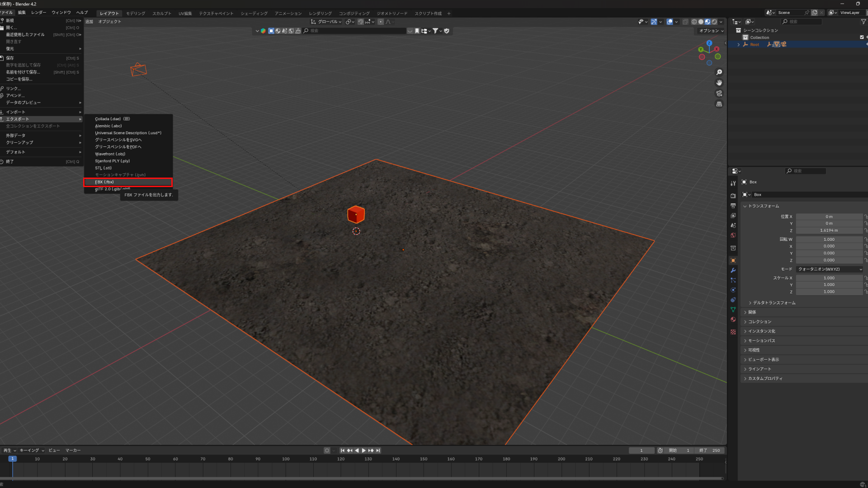Expand the Root item in outliner
This screenshot has height=488, width=868.
739,44
